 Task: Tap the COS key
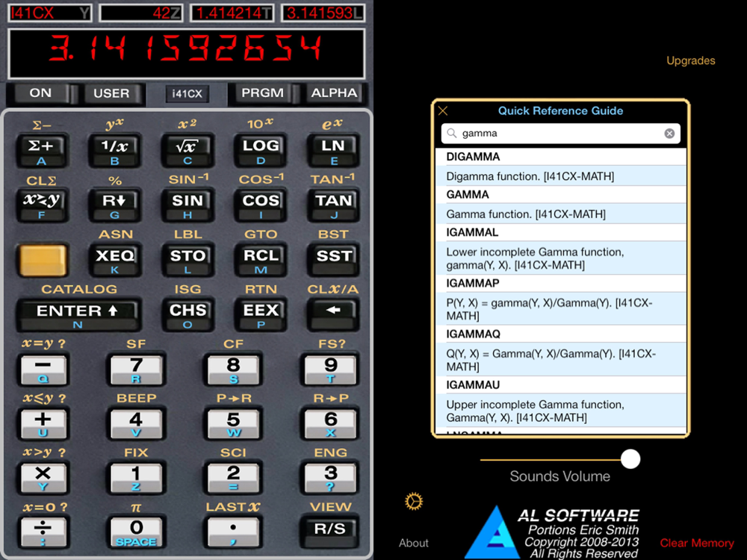[260, 205]
